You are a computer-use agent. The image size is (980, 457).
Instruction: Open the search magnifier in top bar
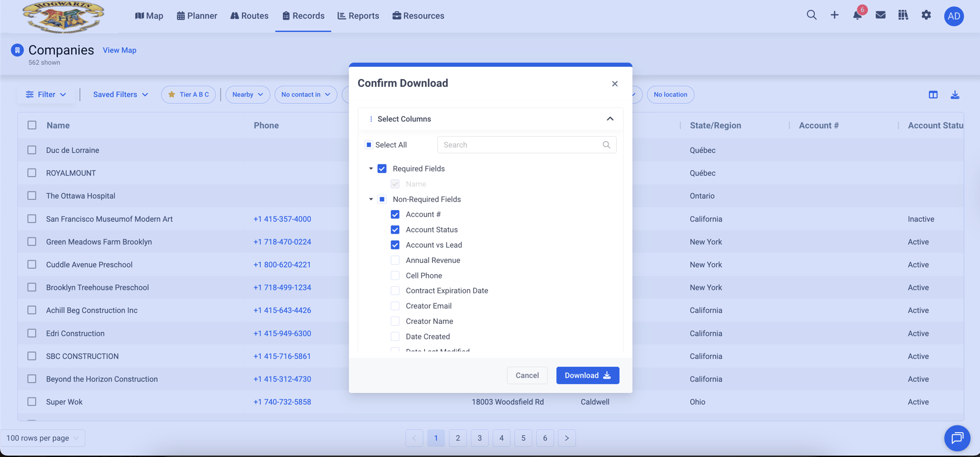[x=811, y=15]
